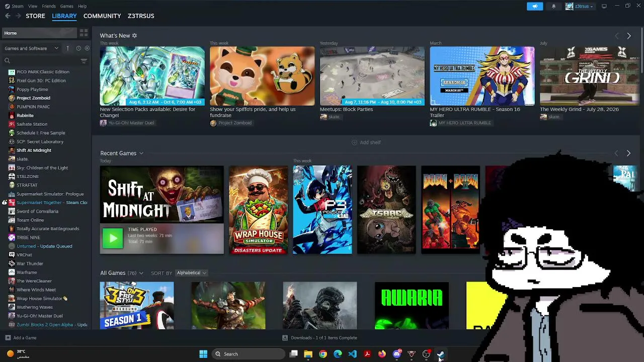
Task: Open Visual Studio Code from the taskbar
Action: (x=352, y=354)
